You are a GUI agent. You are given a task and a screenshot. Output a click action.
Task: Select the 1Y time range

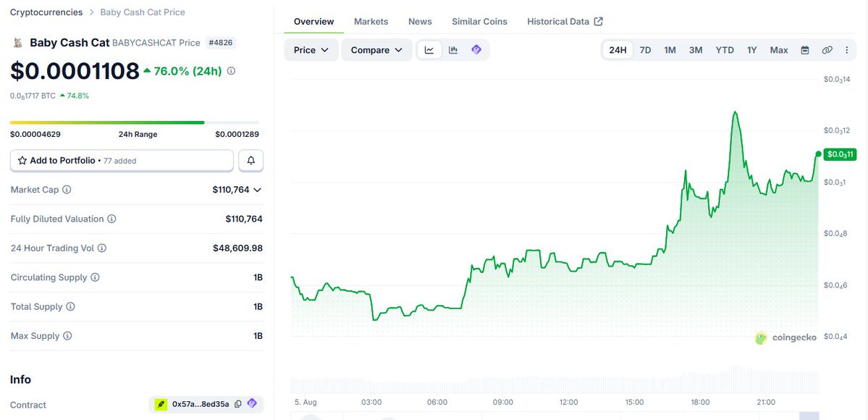[x=751, y=50]
